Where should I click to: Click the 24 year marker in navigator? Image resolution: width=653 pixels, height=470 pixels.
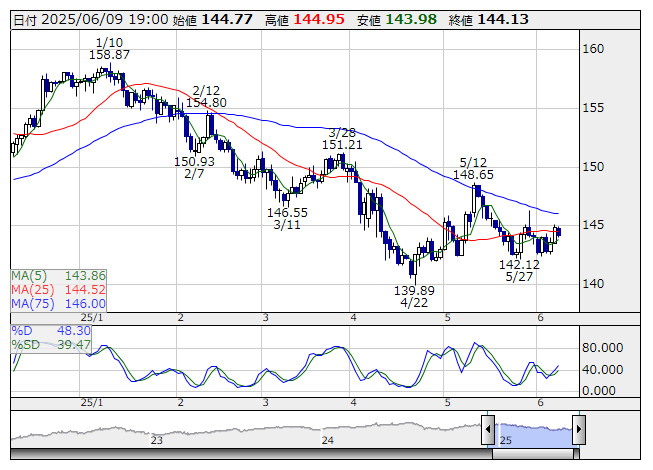(328, 440)
